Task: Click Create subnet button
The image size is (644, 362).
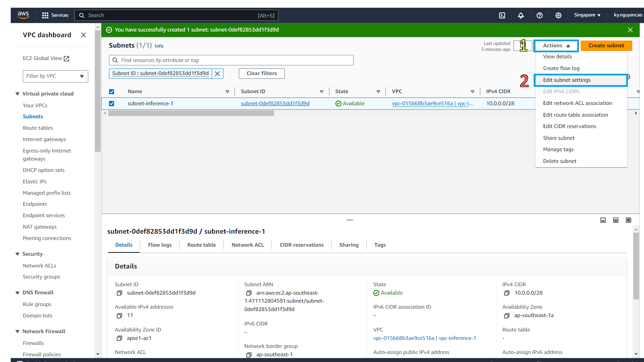Action: point(606,45)
